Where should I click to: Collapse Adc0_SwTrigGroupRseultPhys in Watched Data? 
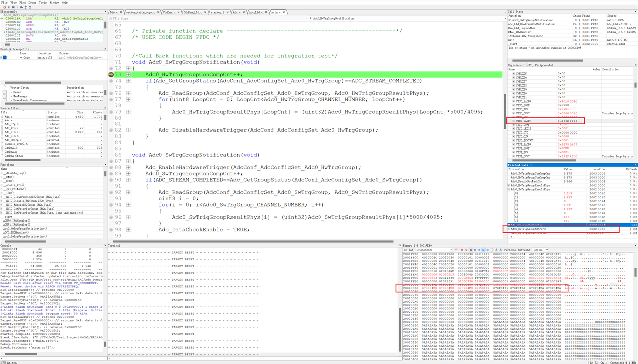[x=509, y=189]
